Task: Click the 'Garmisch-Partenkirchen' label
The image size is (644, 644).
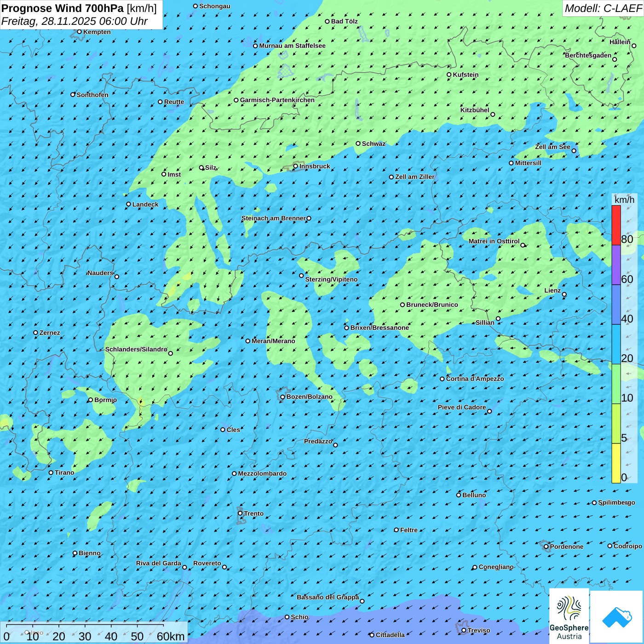Action: (277, 100)
